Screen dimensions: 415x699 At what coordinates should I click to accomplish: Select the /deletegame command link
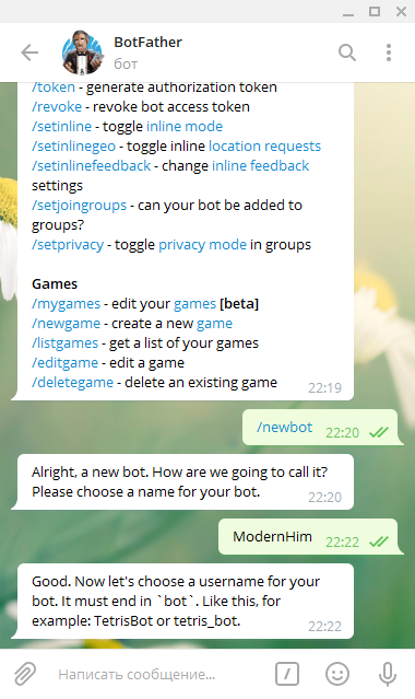(x=73, y=382)
